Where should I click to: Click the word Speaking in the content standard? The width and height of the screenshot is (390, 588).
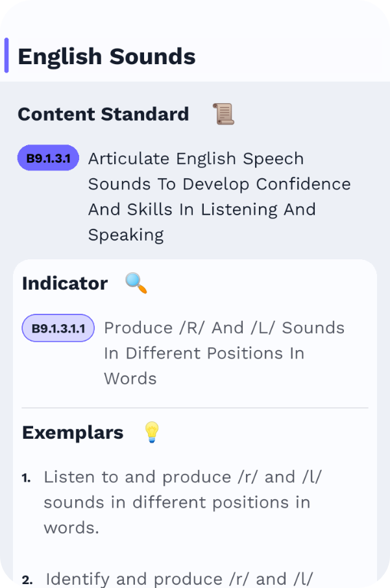point(126,235)
